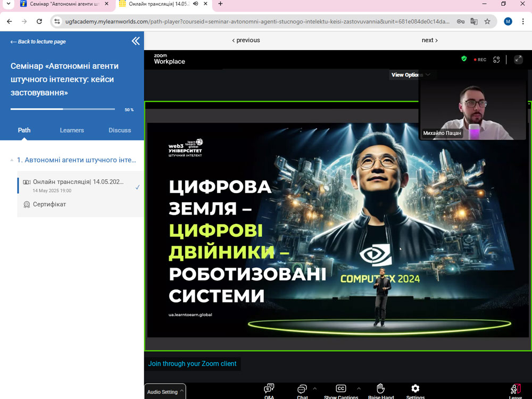Open Zoom Settings gear icon
The height and width of the screenshot is (399, 532).
415,389
